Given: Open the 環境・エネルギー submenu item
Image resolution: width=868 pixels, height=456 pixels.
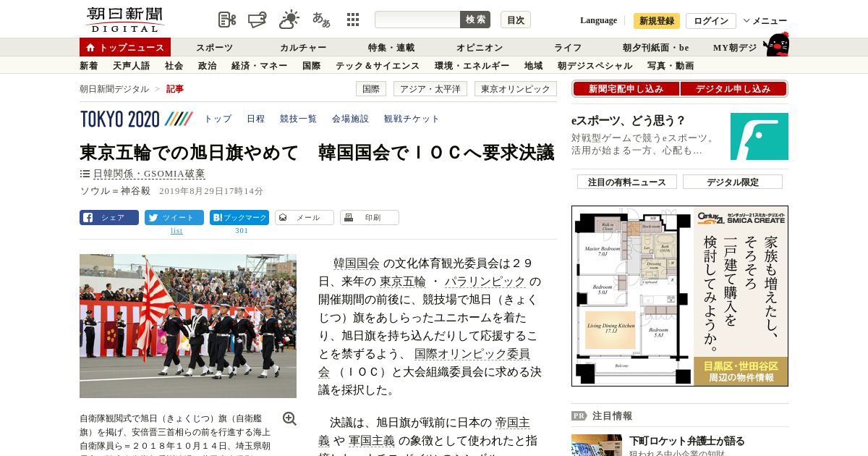Looking at the screenshot, I should click(x=472, y=66).
